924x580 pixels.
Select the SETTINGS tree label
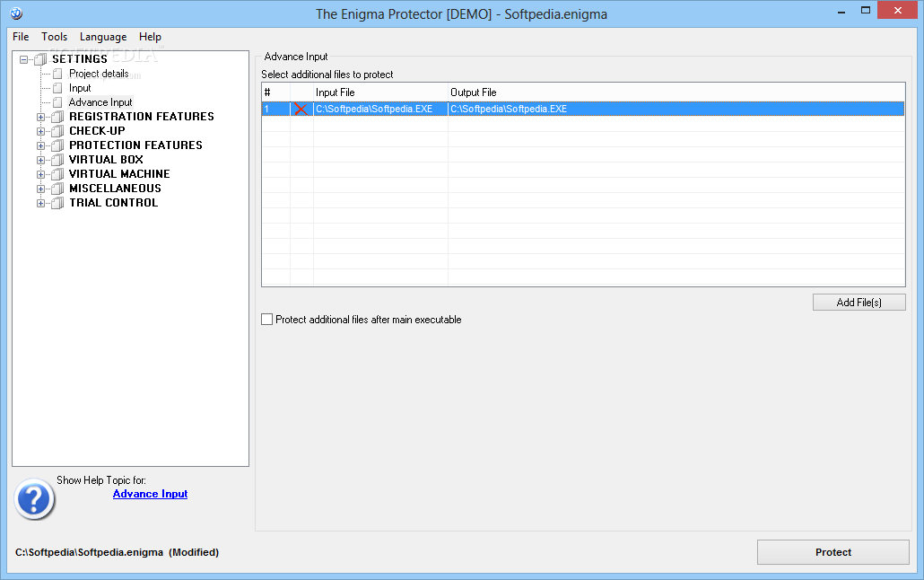tap(80, 59)
